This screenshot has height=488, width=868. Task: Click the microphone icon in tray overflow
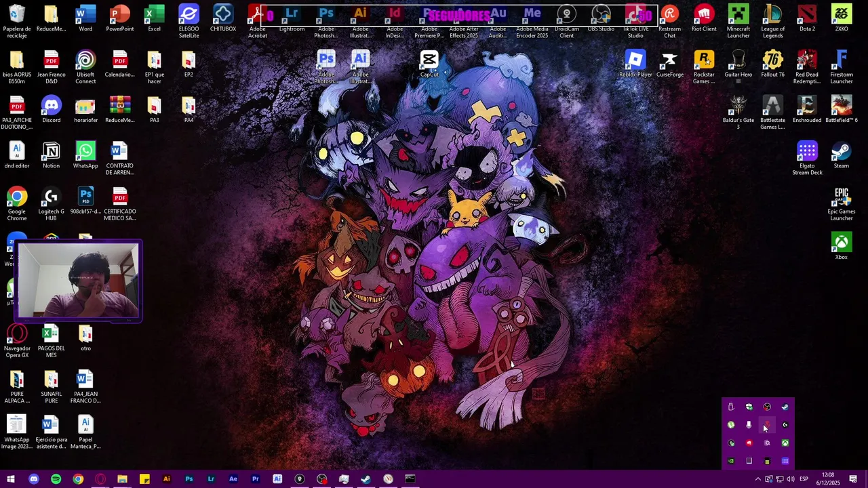749,425
